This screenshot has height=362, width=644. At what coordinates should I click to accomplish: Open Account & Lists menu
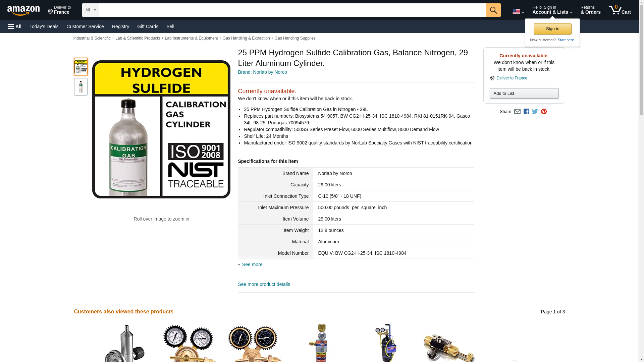[552, 10]
